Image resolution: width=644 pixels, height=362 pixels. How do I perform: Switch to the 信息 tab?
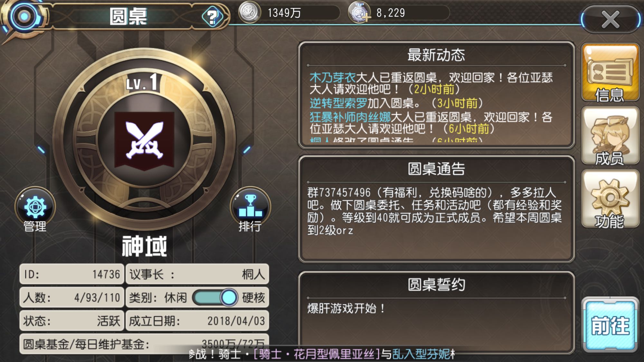610,73
